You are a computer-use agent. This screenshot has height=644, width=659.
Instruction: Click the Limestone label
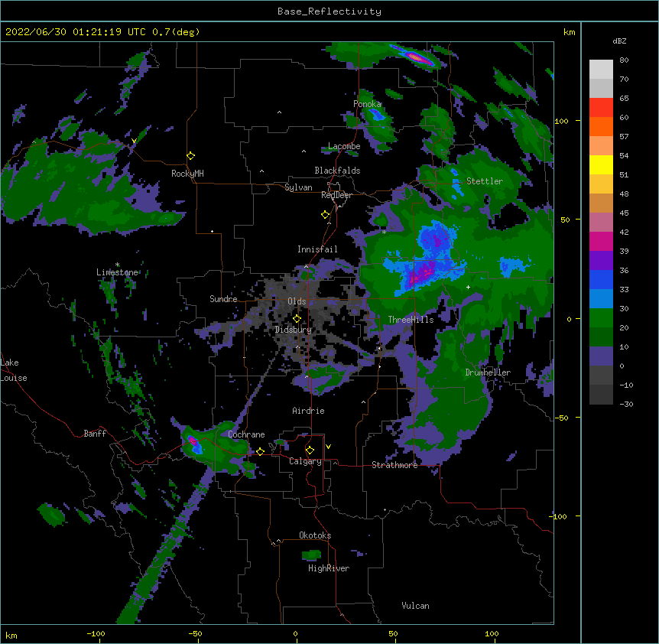pyautogui.click(x=117, y=272)
